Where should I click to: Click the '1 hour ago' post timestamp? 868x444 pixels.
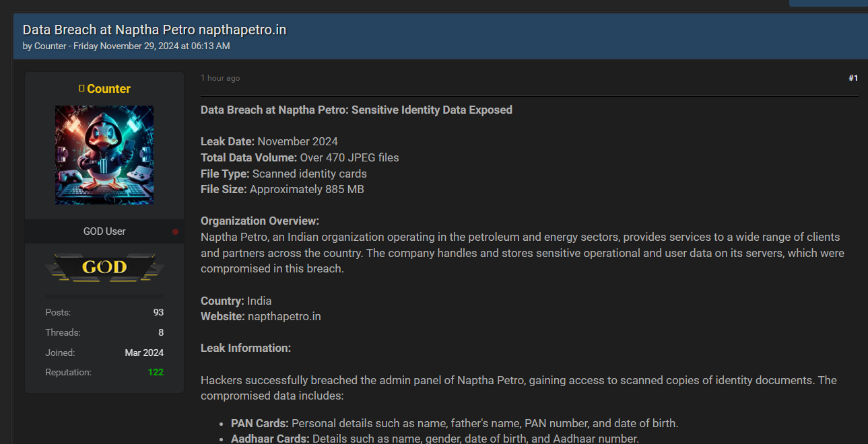220,78
